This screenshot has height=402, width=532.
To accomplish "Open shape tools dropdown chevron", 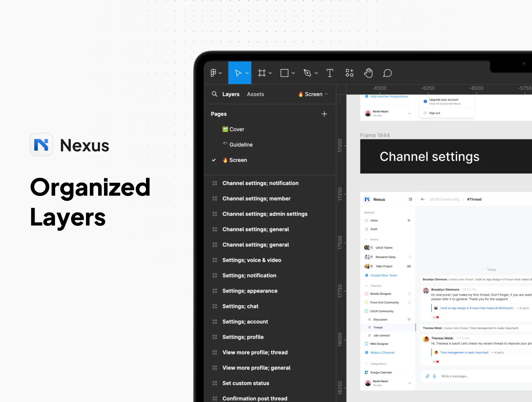I will pos(293,73).
